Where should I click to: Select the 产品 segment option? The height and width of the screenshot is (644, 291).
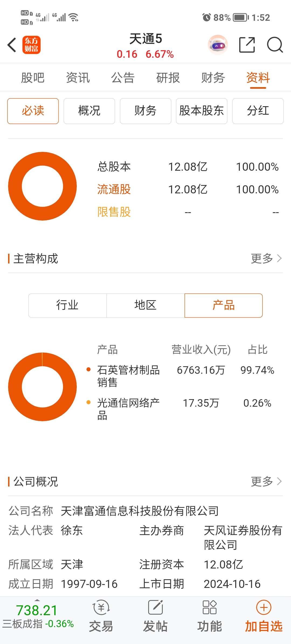[x=224, y=306]
